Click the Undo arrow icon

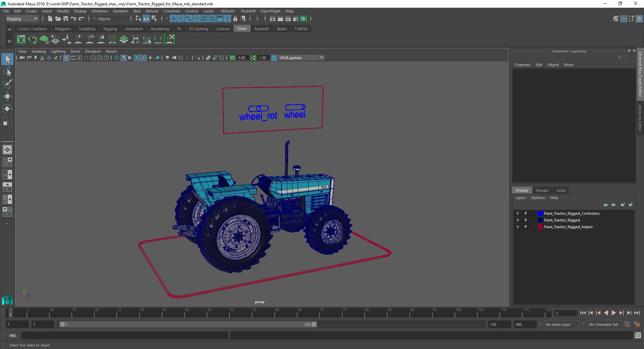[x=73, y=19]
